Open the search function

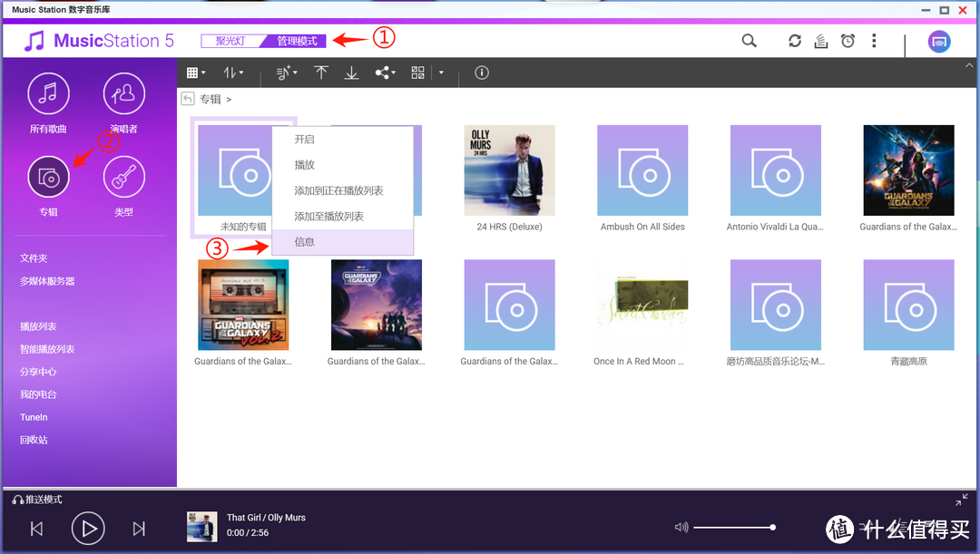tap(749, 41)
